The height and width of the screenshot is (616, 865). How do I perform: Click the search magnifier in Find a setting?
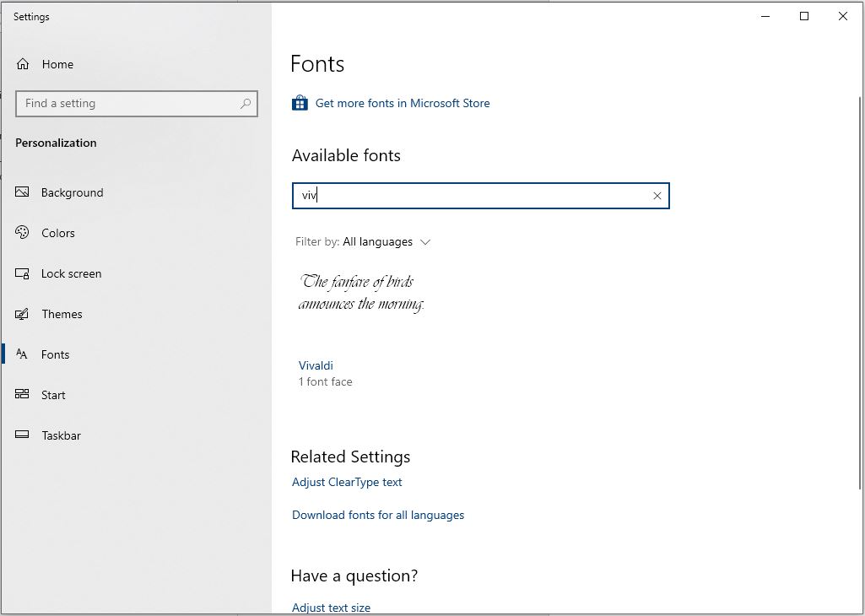click(x=246, y=104)
